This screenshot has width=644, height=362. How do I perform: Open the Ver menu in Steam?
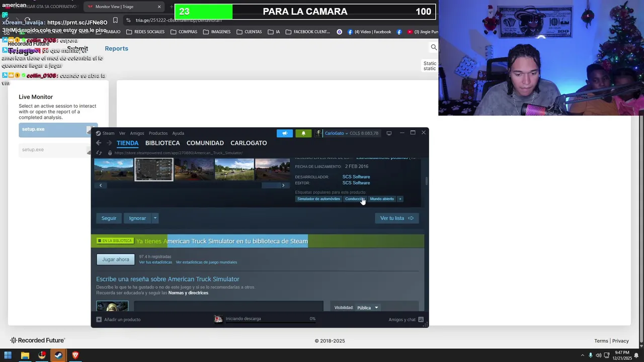pyautogui.click(x=122, y=133)
